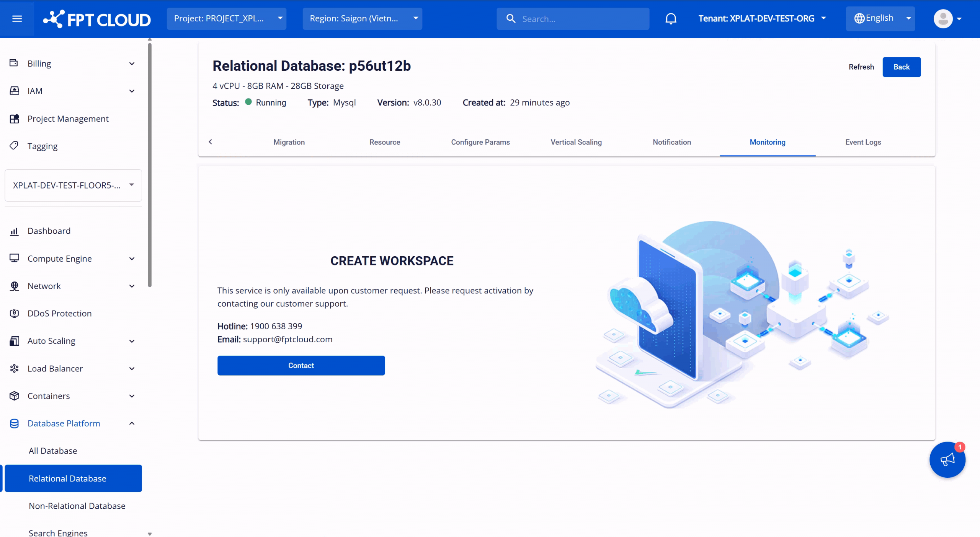The width and height of the screenshot is (980, 537).
Task: Open the Project selector dropdown
Action: 226,18
